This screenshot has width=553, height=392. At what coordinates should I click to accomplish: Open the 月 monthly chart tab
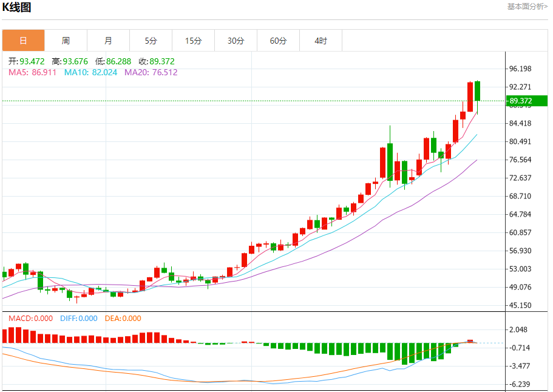tap(108, 41)
